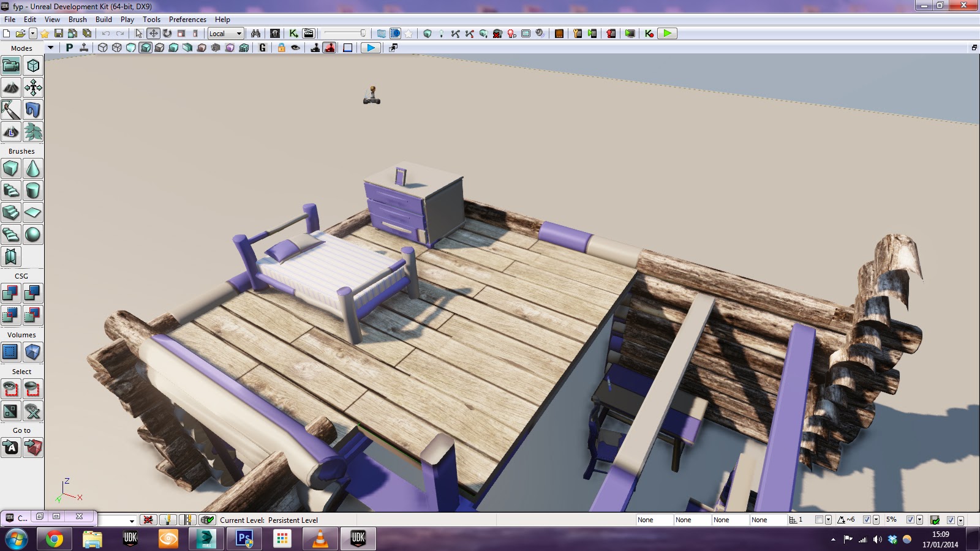
Task: Adjust the camera speed slider in toolbar
Action: [345, 34]
